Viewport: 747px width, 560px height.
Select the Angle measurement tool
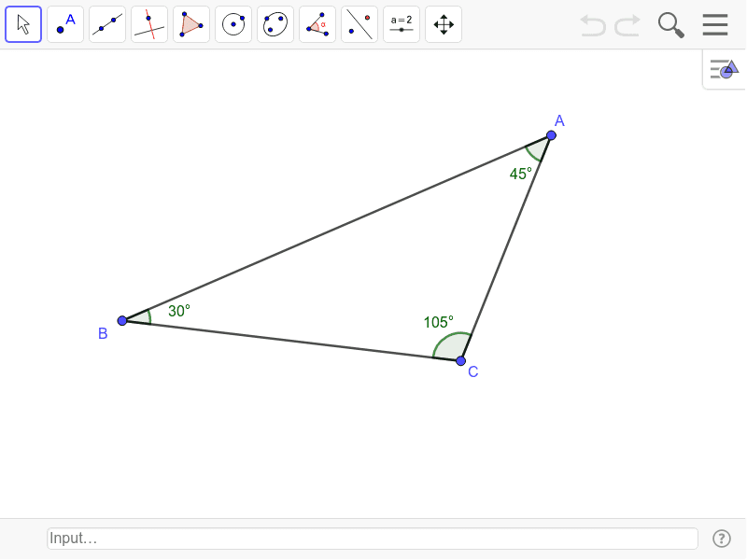pyautogui.click(x=317, y=23)
